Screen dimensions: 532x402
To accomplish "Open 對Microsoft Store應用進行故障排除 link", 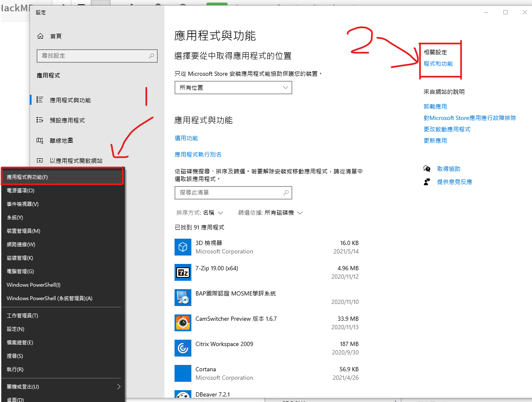I will (470, 118).
